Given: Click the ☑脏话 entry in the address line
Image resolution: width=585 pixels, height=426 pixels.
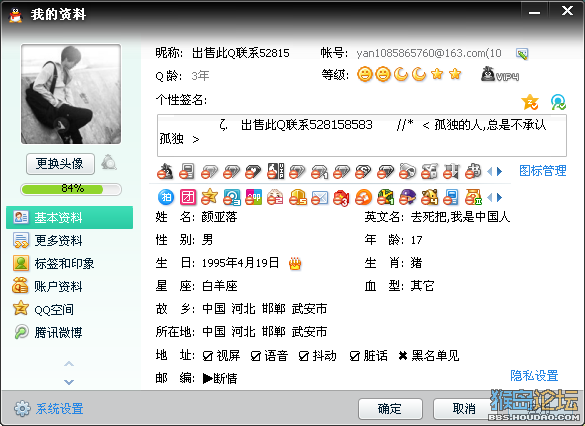Looking at the screenshot, I should [368, 356].
